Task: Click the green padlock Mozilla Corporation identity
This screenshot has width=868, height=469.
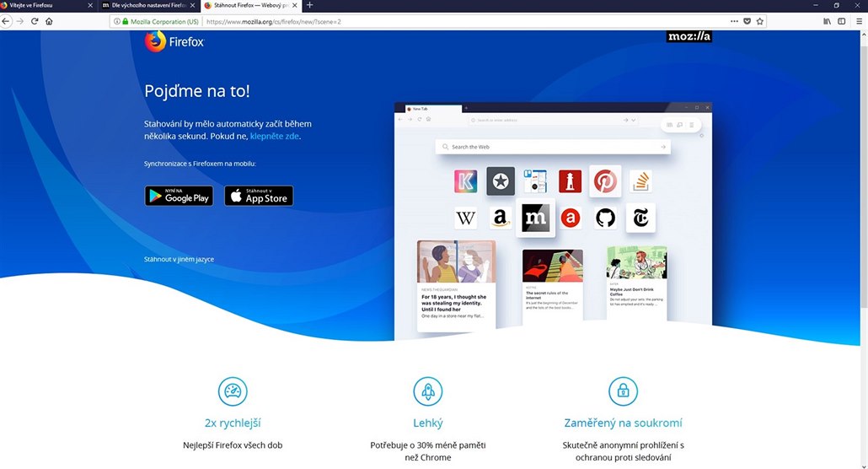Action: (161, 22)
